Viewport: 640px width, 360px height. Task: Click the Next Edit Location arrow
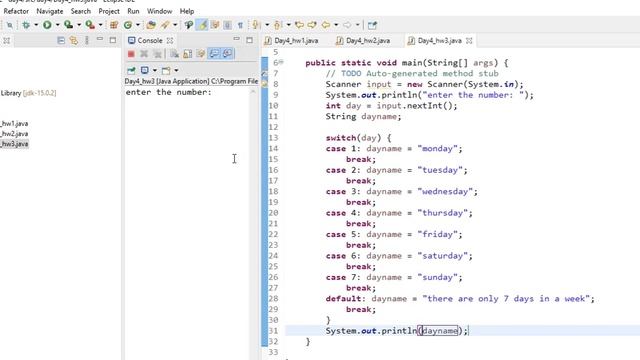point(312,25)
